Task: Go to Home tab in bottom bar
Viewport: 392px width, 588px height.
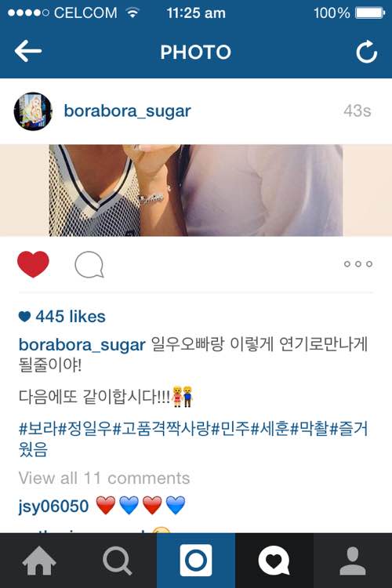Action: click(x=39, y=561)
